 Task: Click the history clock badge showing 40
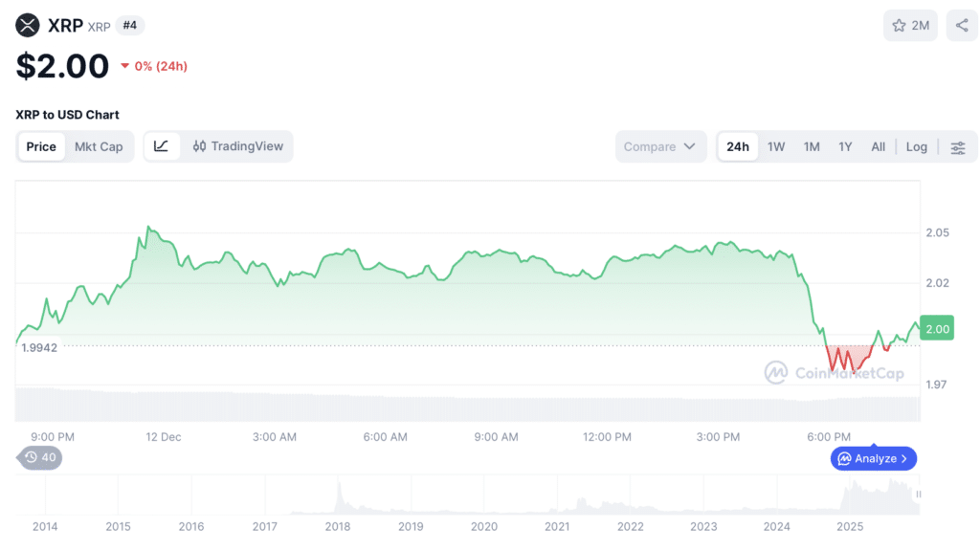40,458
